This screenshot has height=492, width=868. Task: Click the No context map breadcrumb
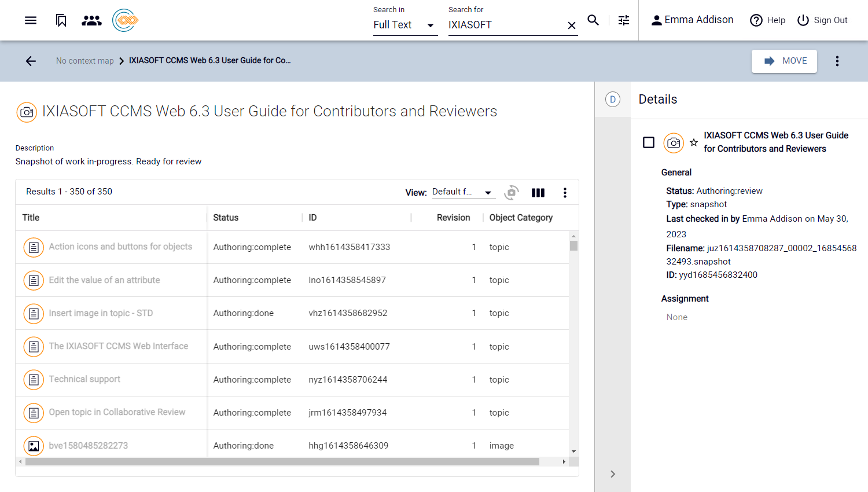pyautogui.click(x=85, y=61)
